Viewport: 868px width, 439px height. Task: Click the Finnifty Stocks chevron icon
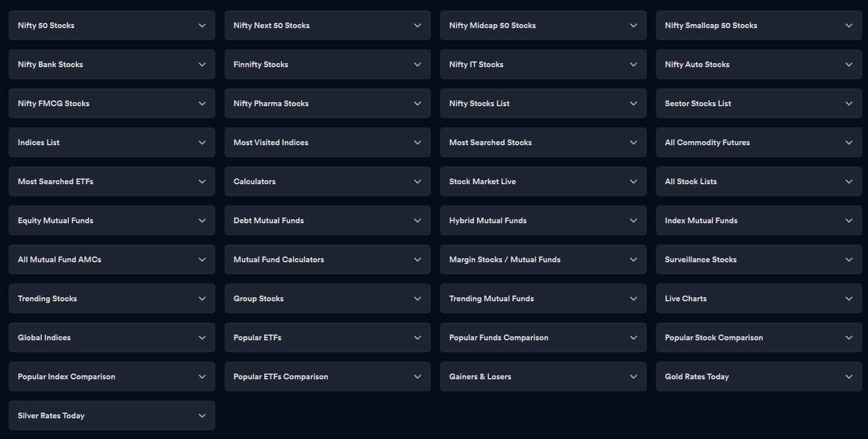418,64
